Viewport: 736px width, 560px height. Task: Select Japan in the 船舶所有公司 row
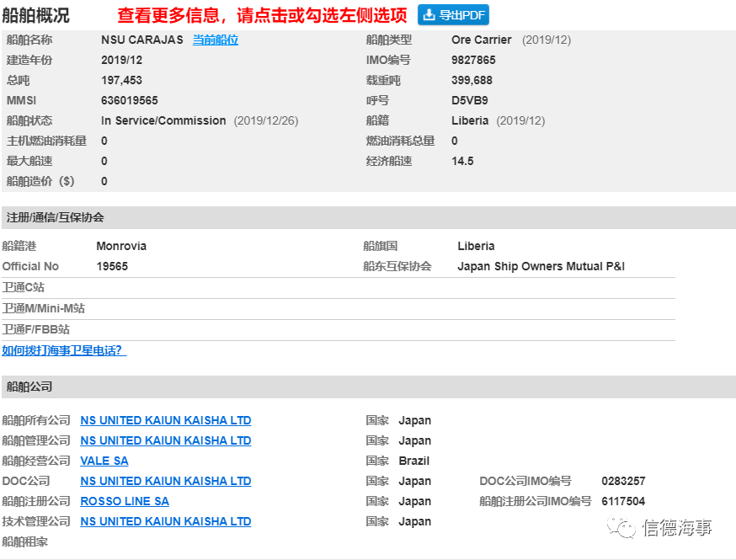coord(414,420)
